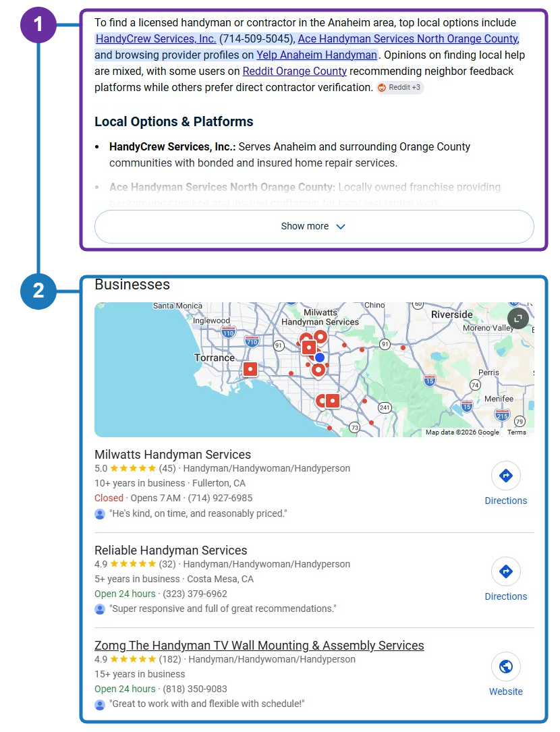Screen dimensions: 560x732
Task: Click the "Local Options & Platforms" heading
Action: [x=174, y=122]
